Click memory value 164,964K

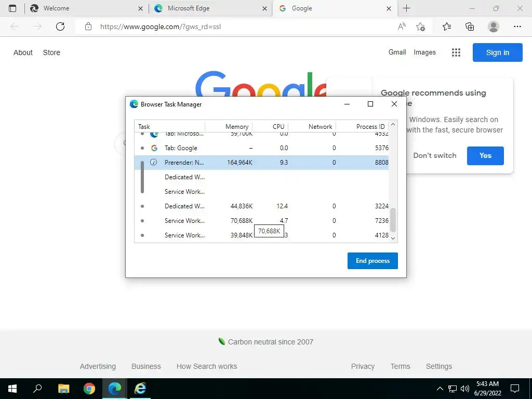(x=240, y=163)
